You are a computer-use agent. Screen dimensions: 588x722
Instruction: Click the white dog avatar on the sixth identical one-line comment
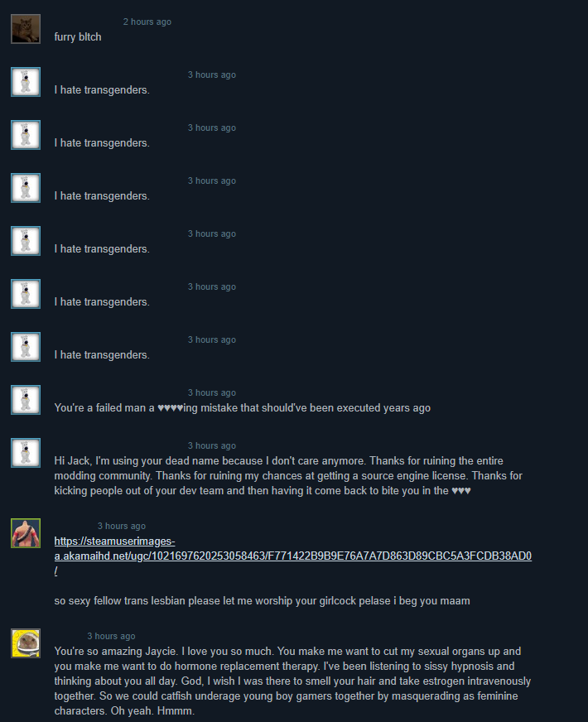26,347
